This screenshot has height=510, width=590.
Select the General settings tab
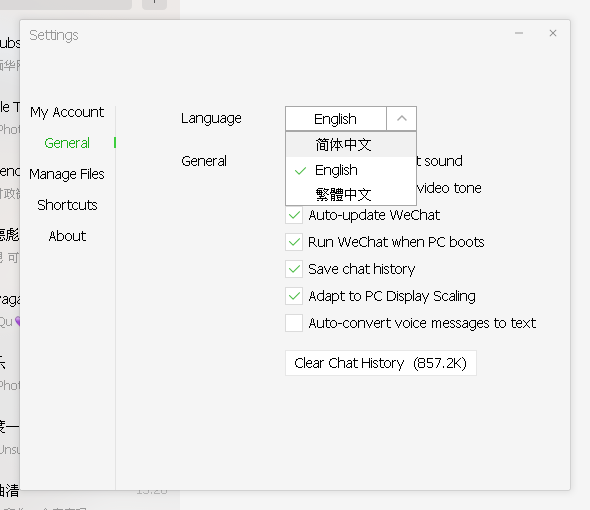pos(67,143)
